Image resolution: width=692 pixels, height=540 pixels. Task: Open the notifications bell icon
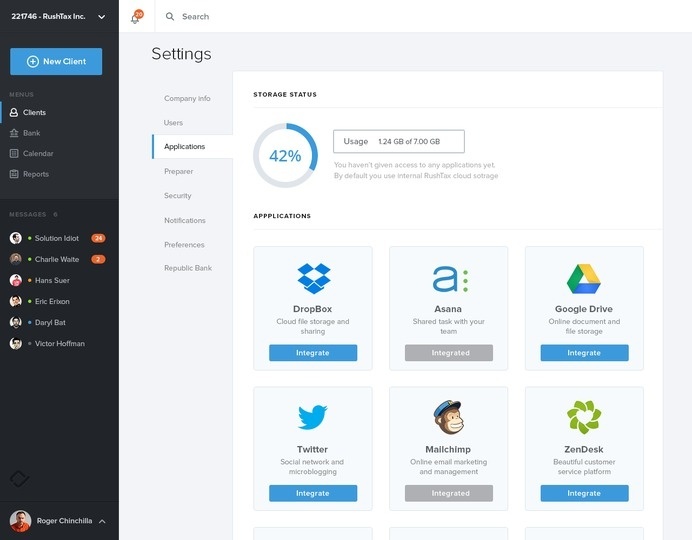136,18
